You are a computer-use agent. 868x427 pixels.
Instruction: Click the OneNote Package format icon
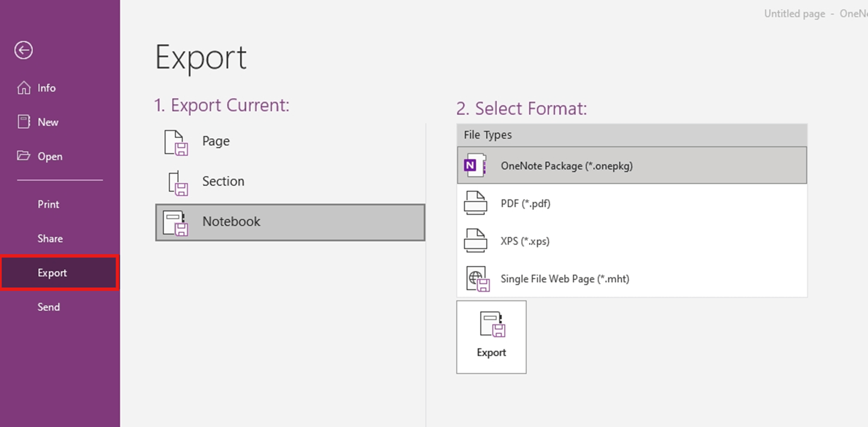(475, 166)
